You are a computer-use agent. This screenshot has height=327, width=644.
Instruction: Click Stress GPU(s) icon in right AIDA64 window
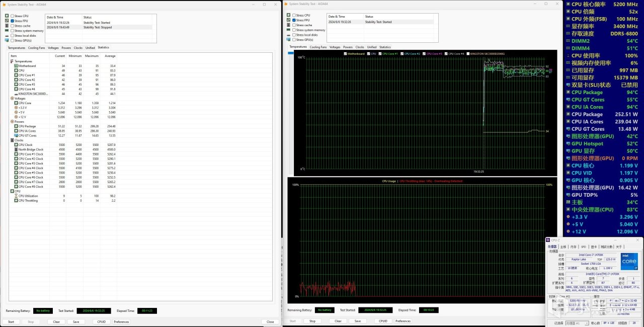pos(289,39)
